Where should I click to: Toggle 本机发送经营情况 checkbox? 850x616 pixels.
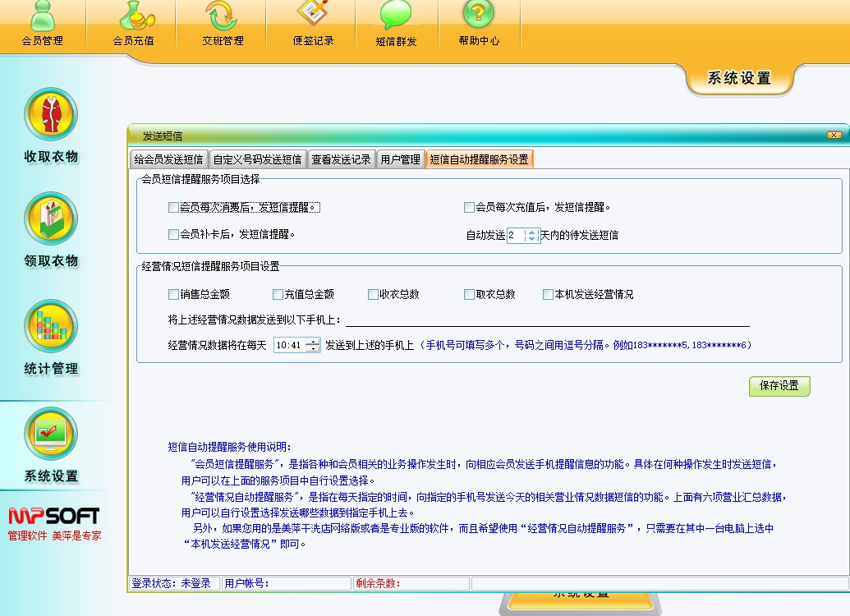click(548, 294)
